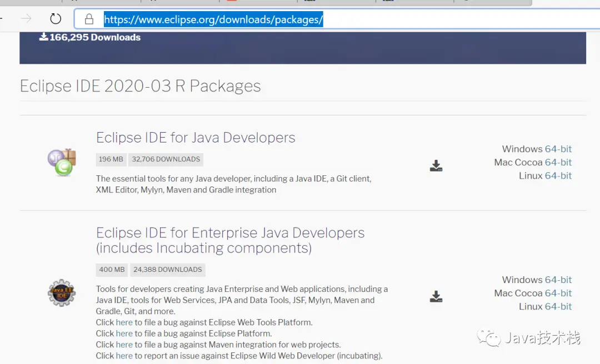Click here link for Wild Web Developer issue
The height and width of the screenshot is (364, 600).
(124, 356)
